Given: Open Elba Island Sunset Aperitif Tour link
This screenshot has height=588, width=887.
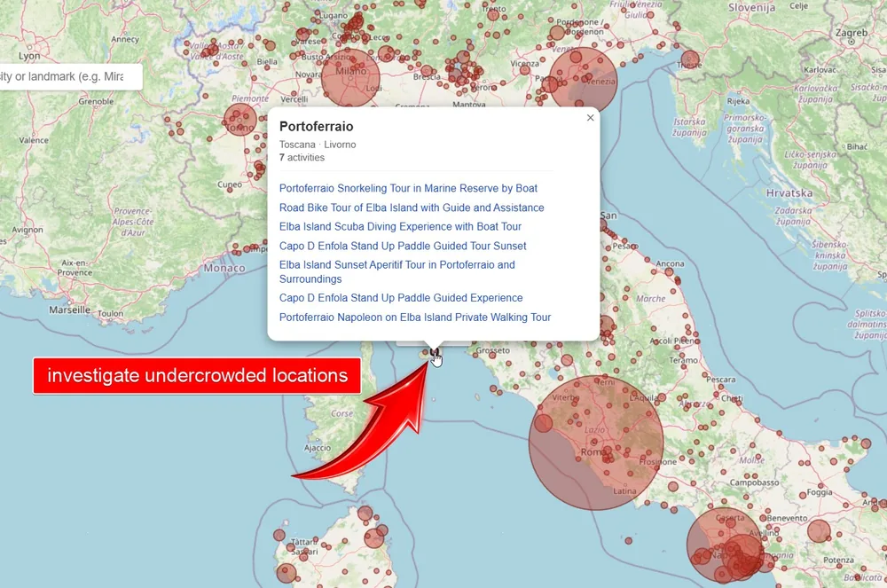Looking at the screenshot, I should (x=397, y=272).
